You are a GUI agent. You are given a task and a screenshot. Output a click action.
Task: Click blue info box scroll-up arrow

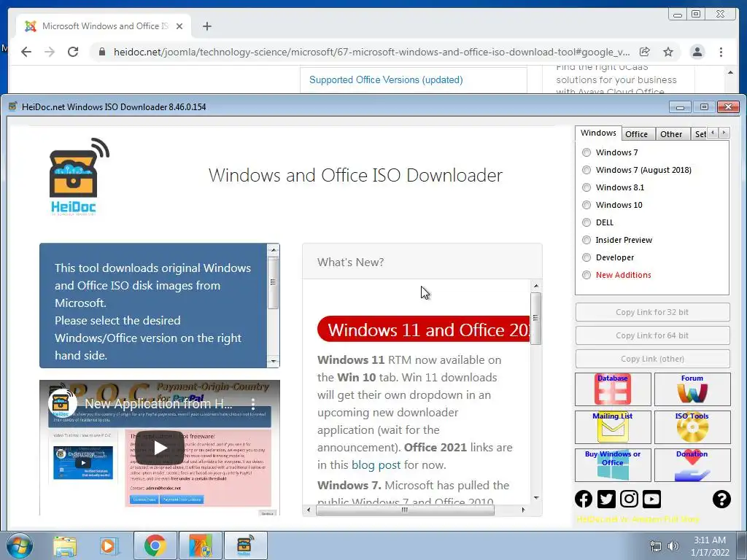pos(273,249)
